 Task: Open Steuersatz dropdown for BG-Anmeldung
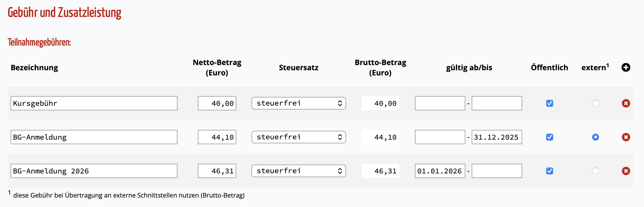(x=298, y=137)
